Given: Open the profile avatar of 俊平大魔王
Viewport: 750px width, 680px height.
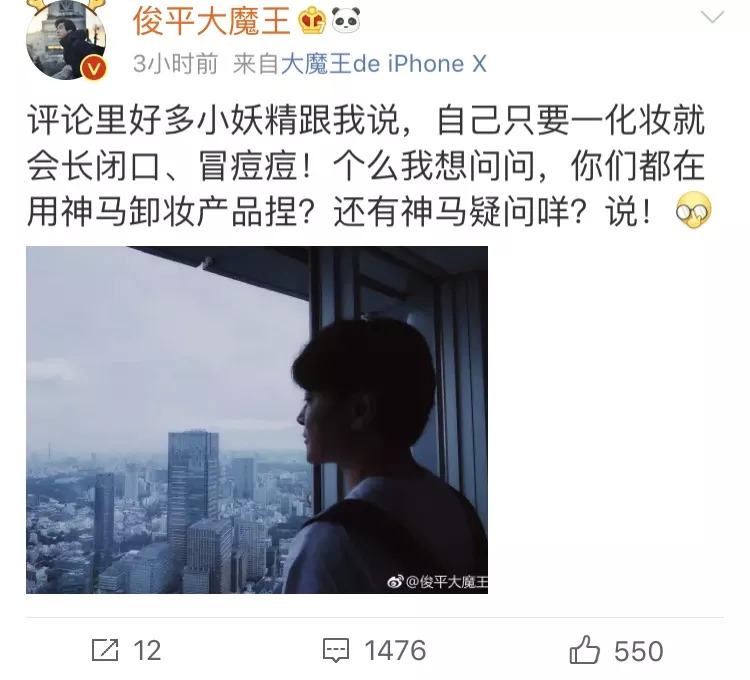Looking at the screenshot, I should (66, 39).
